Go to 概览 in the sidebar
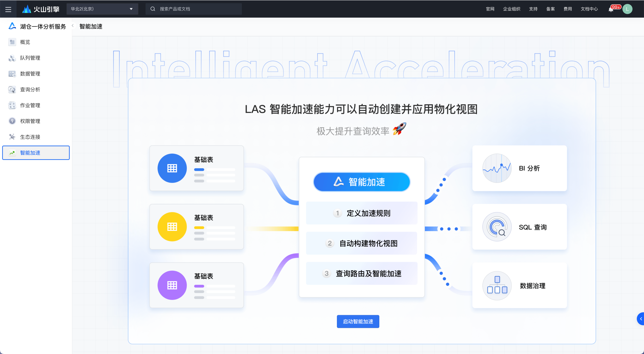This screenshot has height=354, width=644. click(x=36, y=42)
